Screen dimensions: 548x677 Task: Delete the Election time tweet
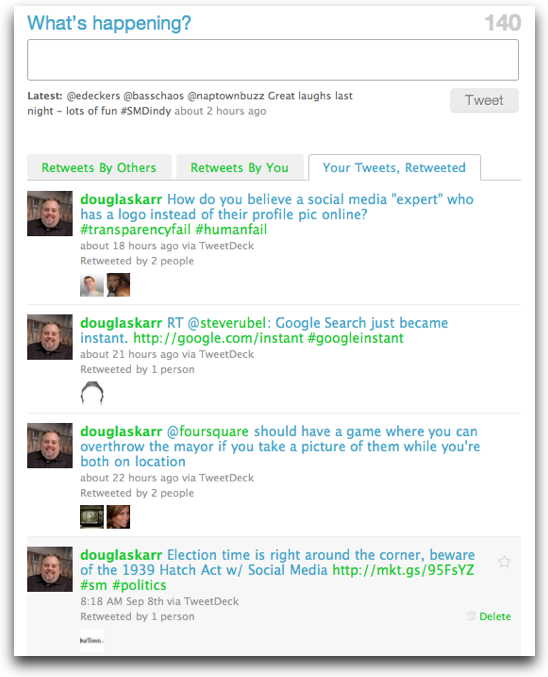495,616
